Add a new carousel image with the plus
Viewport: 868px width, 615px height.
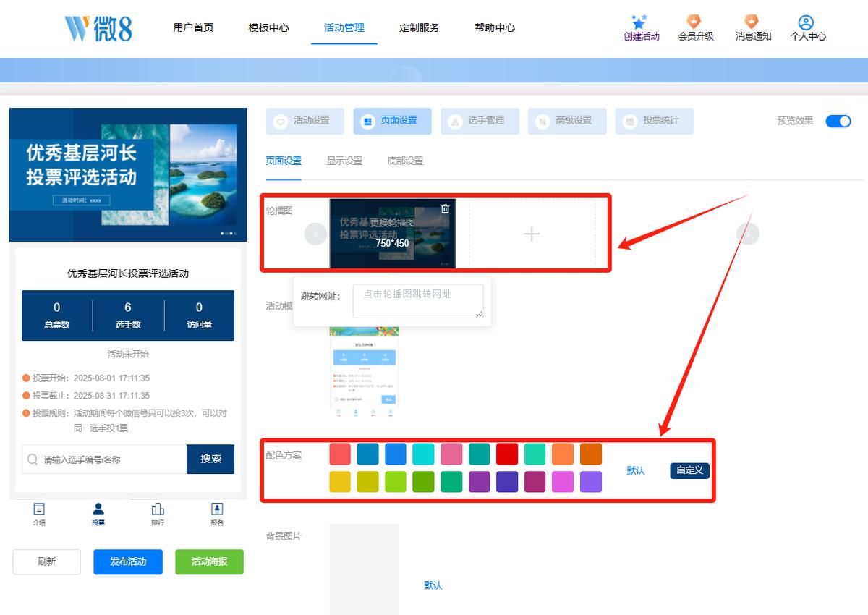[x=532, y=234]
